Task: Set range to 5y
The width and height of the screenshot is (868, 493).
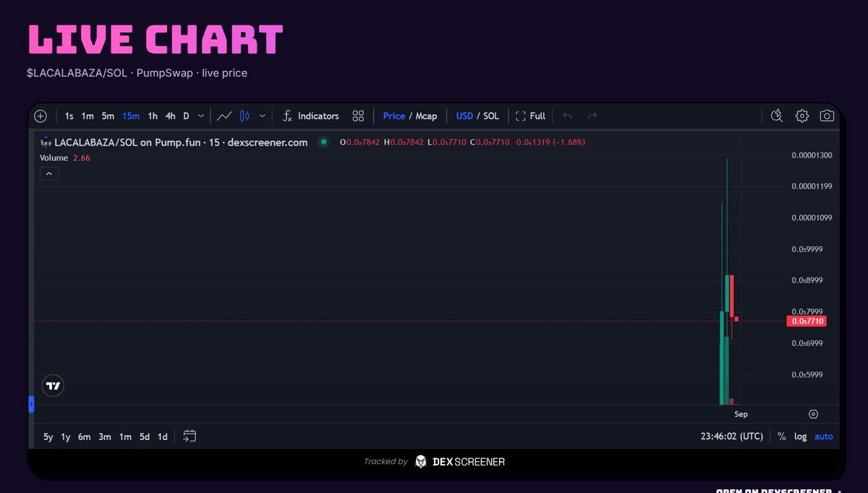Action: pyautogui.click(x=48, y=437)
